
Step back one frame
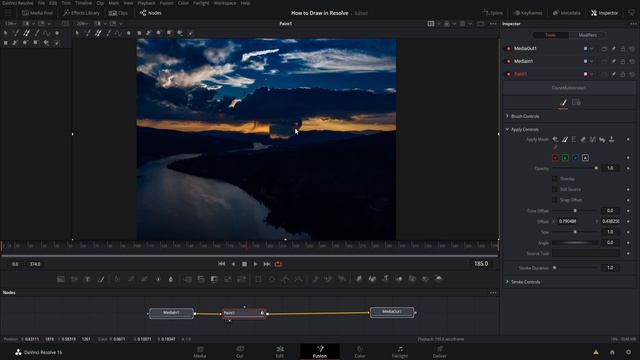[x=233, y=264]
